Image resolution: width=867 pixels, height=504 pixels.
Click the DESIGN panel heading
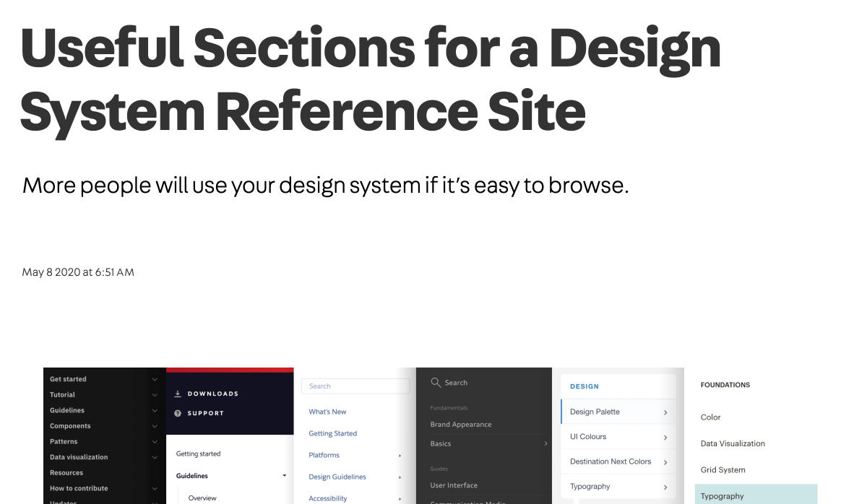point(585,386)
